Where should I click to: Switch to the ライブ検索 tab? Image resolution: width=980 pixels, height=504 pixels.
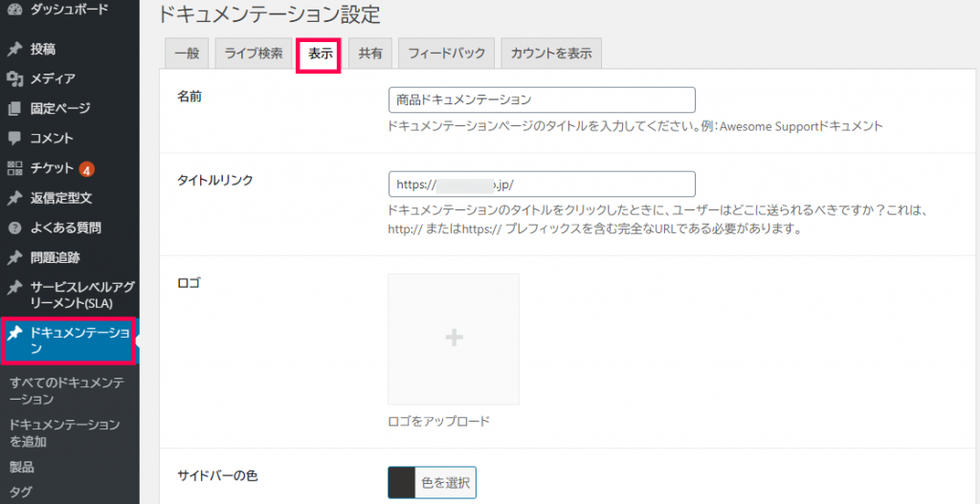point(254,54)
